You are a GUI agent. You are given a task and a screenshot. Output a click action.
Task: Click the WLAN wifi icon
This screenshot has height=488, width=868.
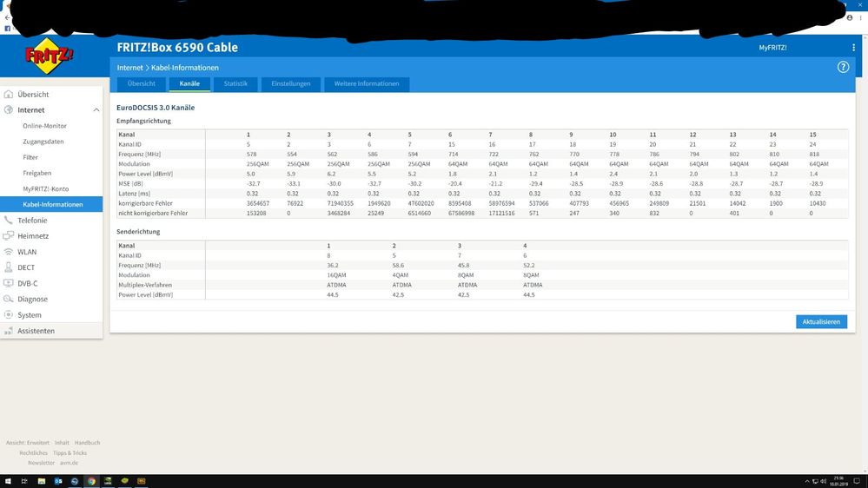(9, 251)
